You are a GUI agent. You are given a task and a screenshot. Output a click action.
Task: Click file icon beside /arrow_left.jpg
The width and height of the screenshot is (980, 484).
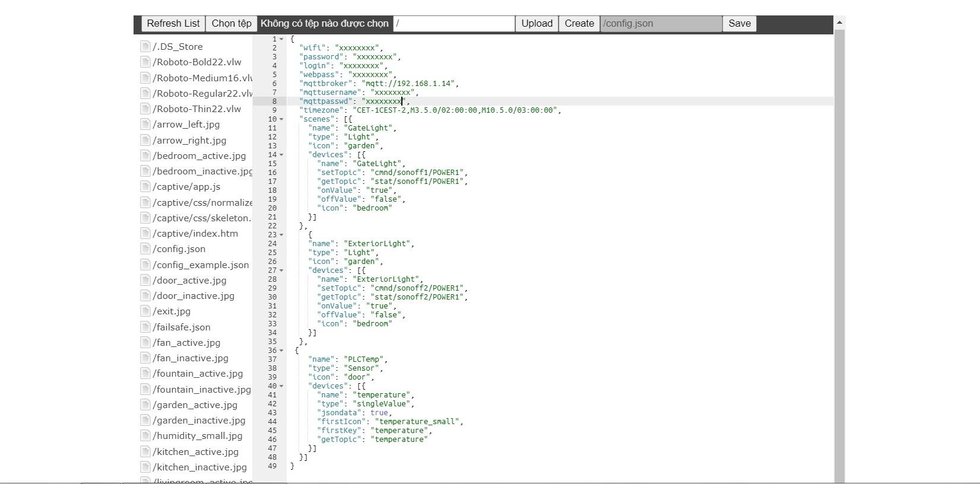click(145, 125)
